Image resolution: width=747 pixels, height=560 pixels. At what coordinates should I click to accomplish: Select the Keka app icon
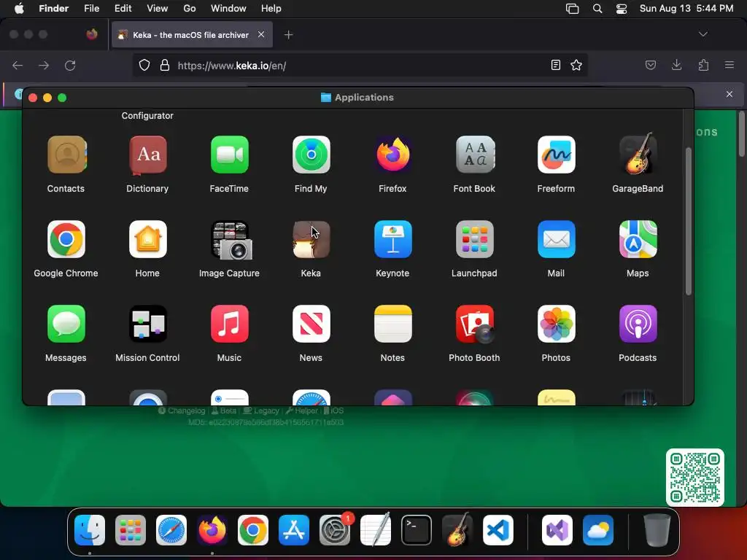click(x=311, y=239)
